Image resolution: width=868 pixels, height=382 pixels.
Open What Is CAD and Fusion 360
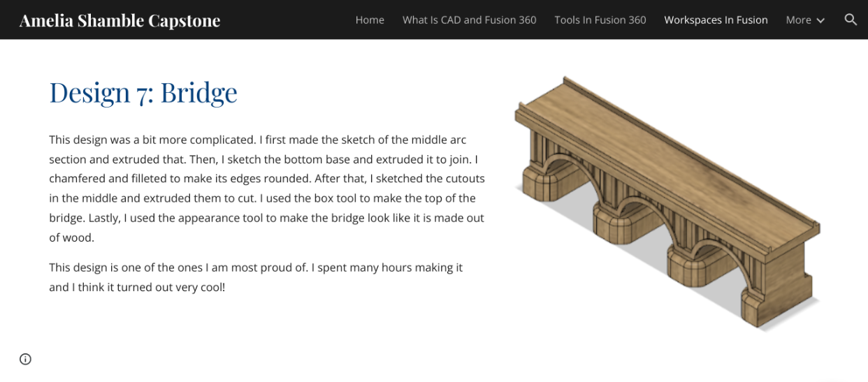(x=469, y=20)
